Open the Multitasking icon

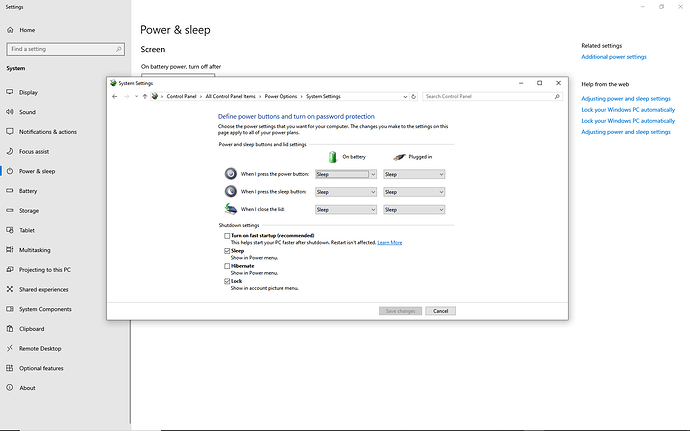(10, 250)
